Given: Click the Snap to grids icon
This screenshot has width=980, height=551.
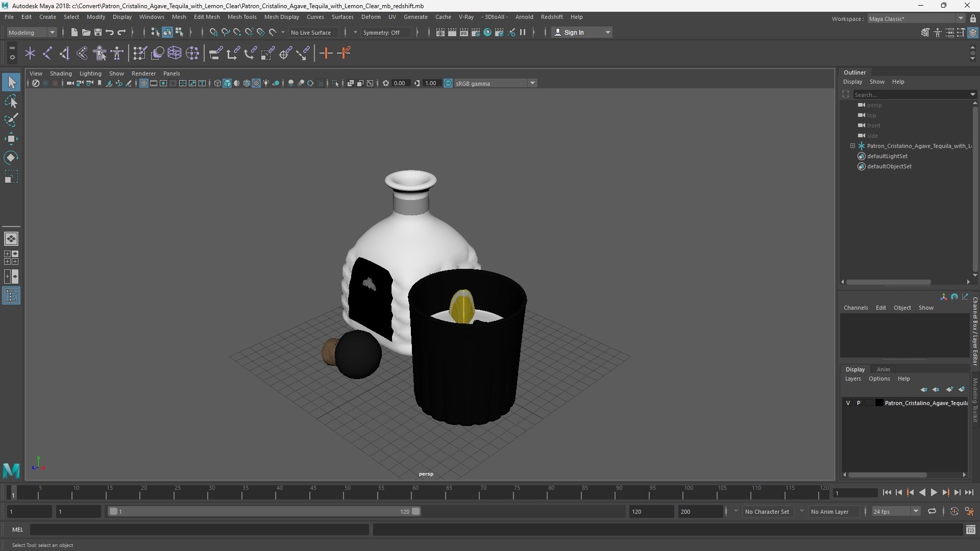Looking at the screenshot, I should pyautogui.click(x=213, y=32).
